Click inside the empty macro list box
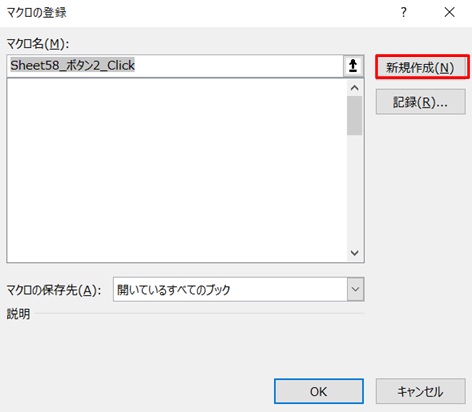 [177, 170]
